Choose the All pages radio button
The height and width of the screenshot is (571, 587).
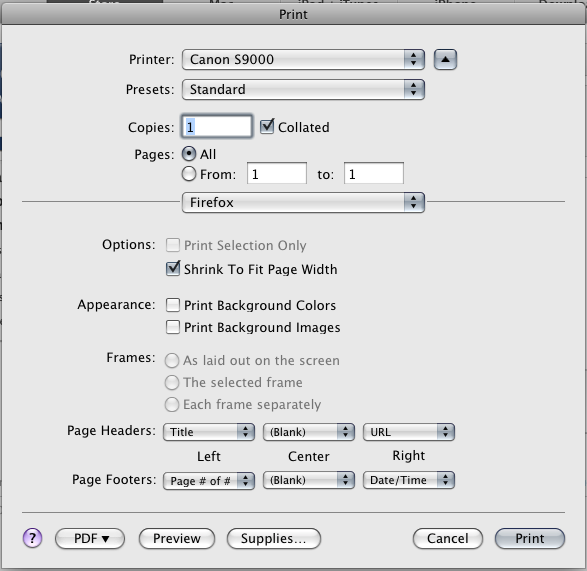point(189,154)
